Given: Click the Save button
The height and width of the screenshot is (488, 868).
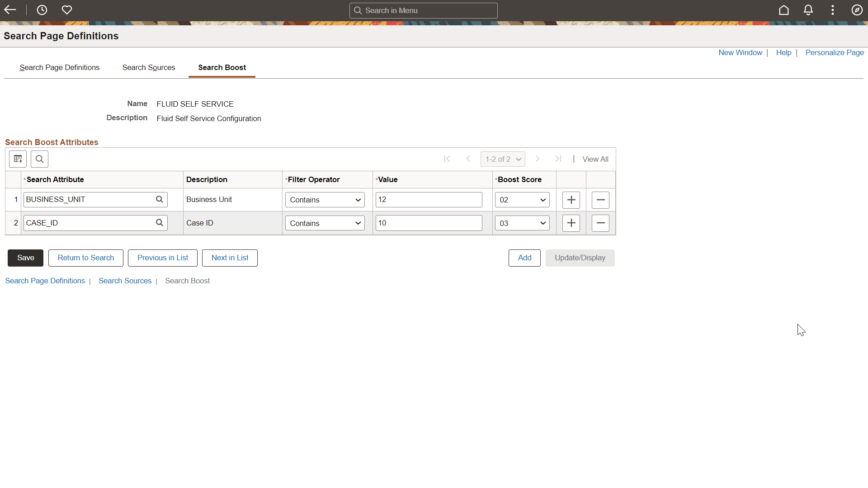Looking at the screenshot, I should click(x=25, y=258).
